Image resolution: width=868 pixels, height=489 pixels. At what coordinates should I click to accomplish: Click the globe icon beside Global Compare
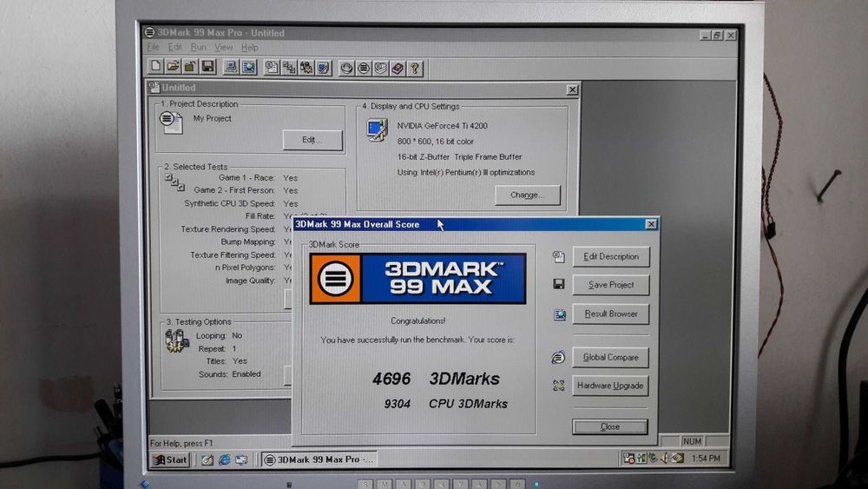click(x=558, y=358)
